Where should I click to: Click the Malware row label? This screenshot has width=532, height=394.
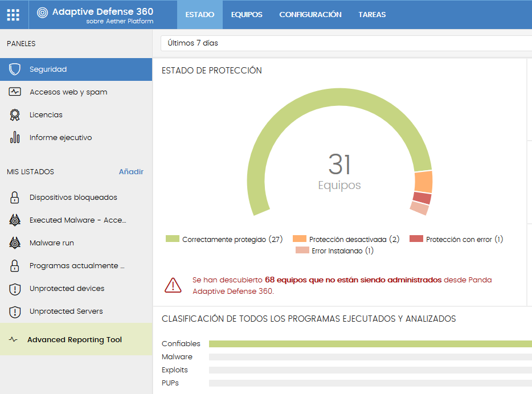click(177, 356)
